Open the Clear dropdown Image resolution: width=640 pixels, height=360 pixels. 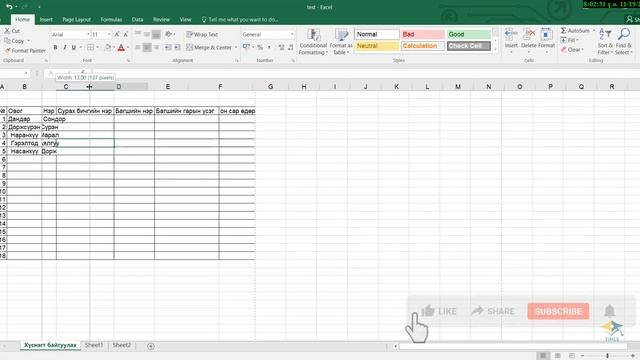572,49
